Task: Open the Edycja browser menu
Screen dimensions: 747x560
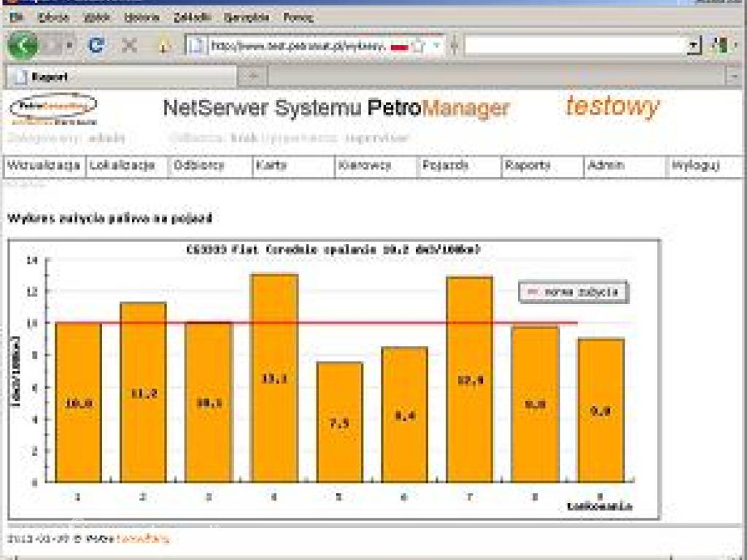Action: pos(53,17)
